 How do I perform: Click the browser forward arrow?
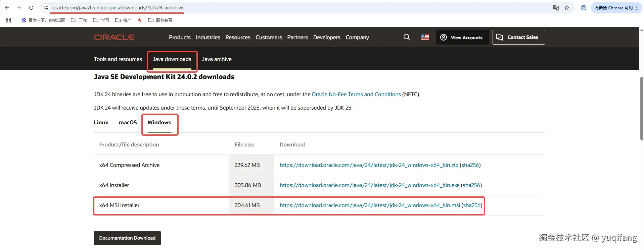19,8
